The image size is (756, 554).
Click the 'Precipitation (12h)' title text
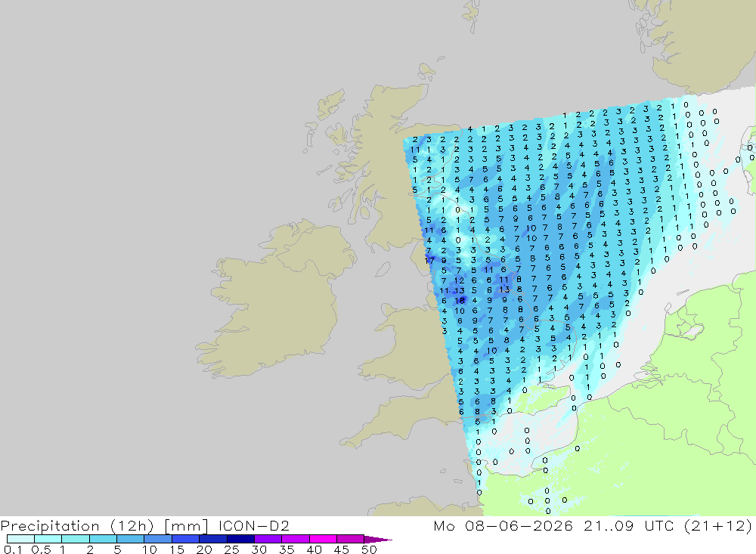point(77,526)
